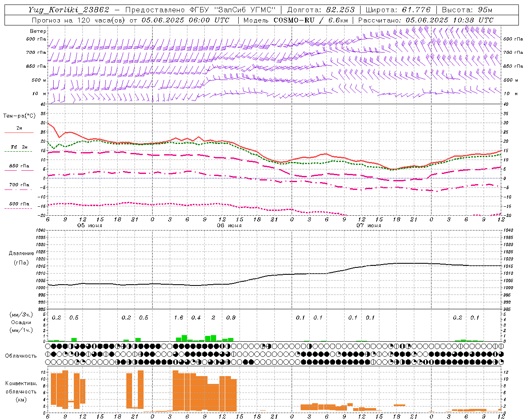The height and width of the screenshot is (420, 525).
Task: Click the '05 июня' date label
Action: 90,226
